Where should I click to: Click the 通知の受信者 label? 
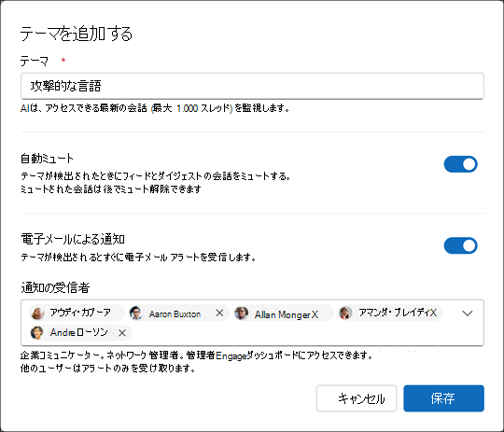(x=55, y=287)
